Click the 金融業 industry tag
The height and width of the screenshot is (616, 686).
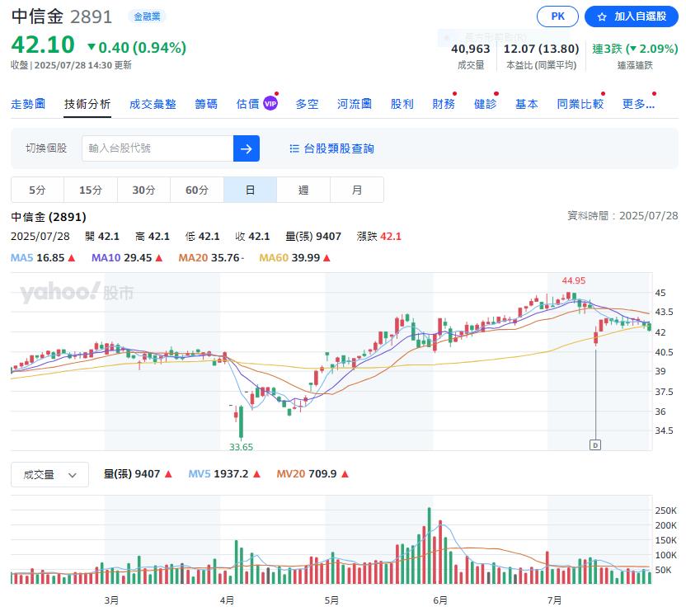[x=147, y=16]
